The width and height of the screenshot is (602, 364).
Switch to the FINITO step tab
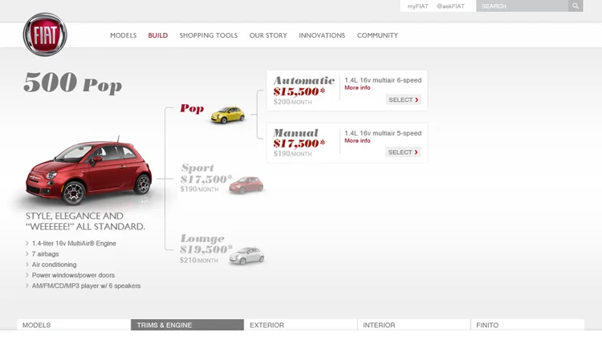click(x=527, y=325)
